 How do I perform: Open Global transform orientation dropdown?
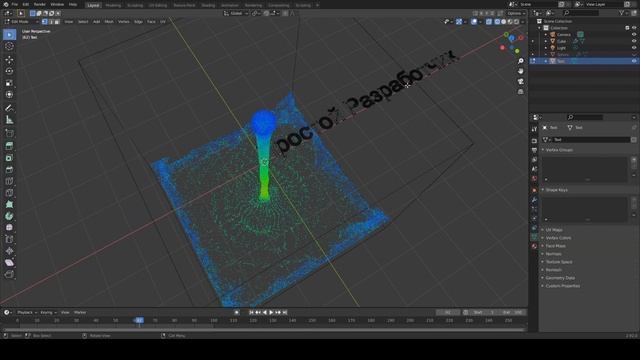[236, 13]
